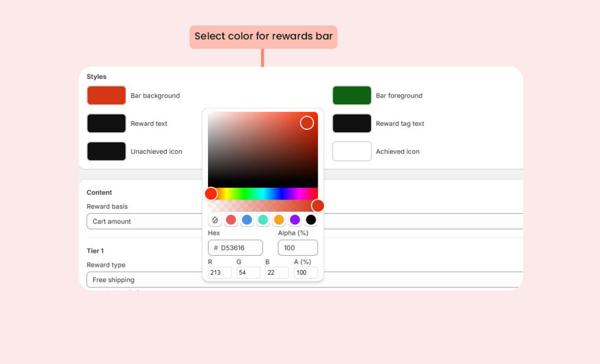
Task: Select the purple preset color circle
Action: click(x=295, y=220)
